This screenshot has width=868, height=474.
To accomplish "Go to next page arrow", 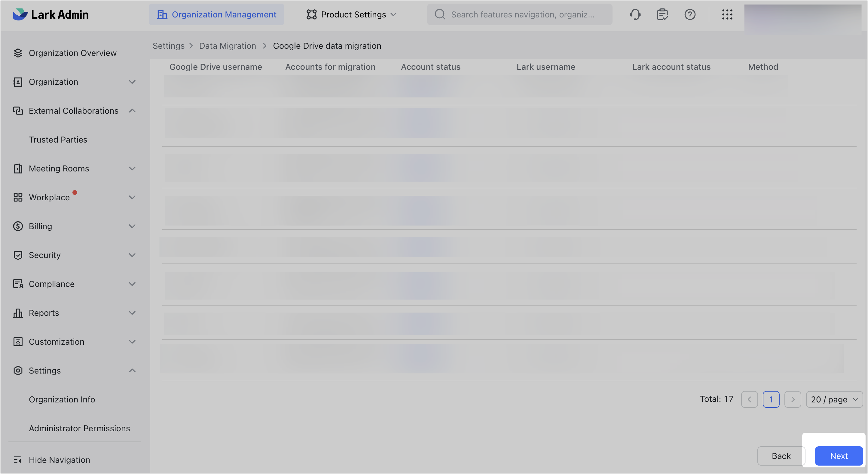I will [x=793, y=399].
